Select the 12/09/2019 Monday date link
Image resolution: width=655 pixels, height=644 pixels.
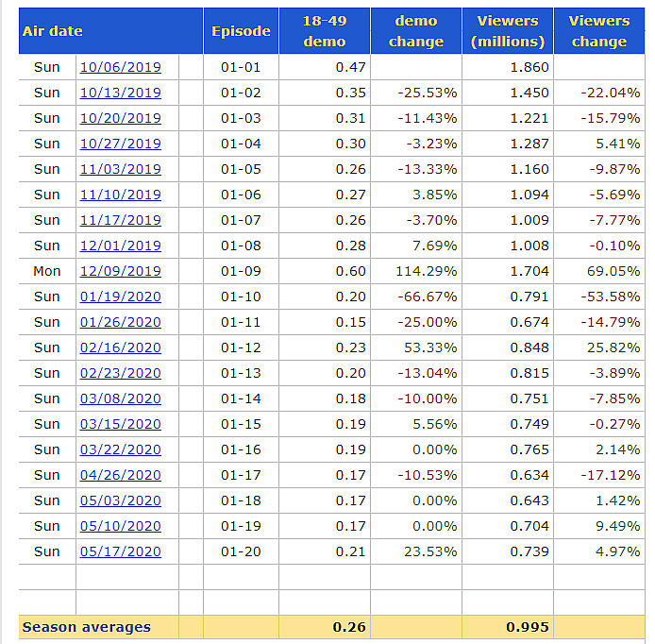pyautogui.click(x=120, y=271)
